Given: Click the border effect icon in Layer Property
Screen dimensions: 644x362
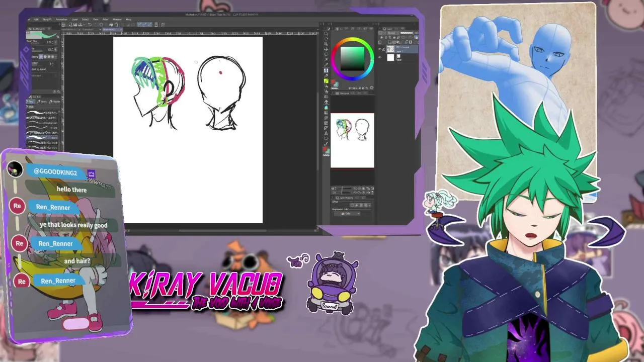Looking at the screenshot, I should pyautogui.click(x=352, y=205).
